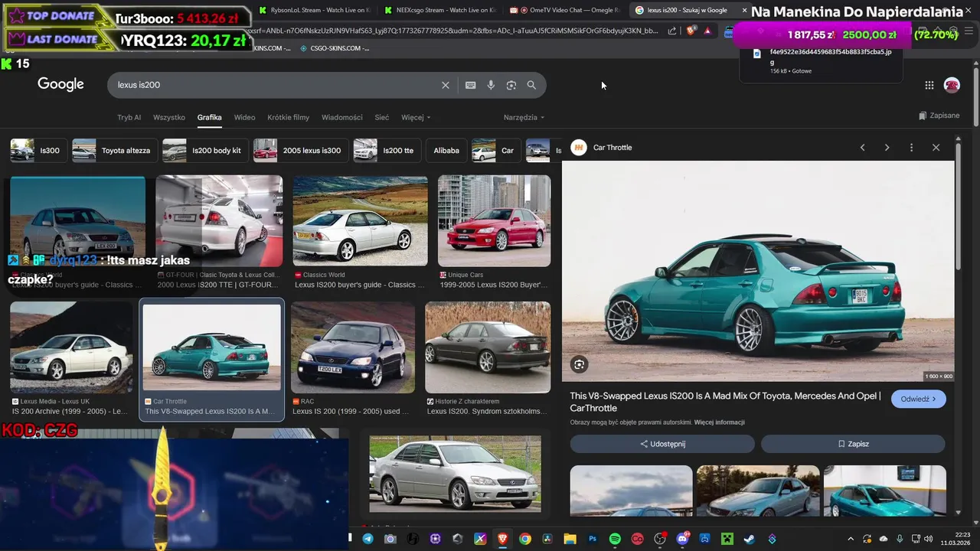Open the Zapisane saved items link
This screenshot has height=551, width=980.
pos(939,116)
